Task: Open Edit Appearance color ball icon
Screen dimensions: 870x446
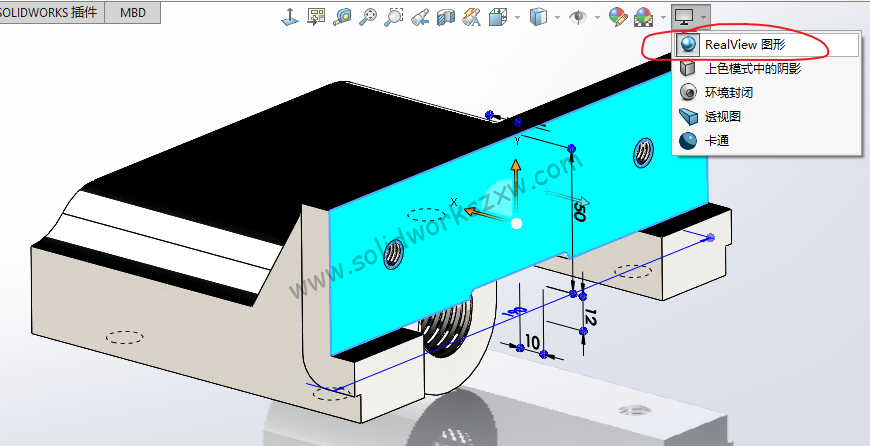Action: pos(618,17)
